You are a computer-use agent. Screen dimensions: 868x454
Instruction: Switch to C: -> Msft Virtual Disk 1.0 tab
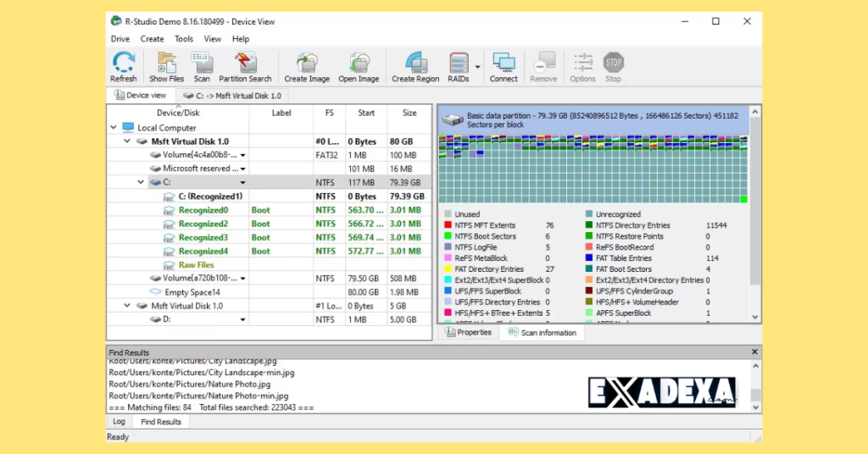click(232, 96)
